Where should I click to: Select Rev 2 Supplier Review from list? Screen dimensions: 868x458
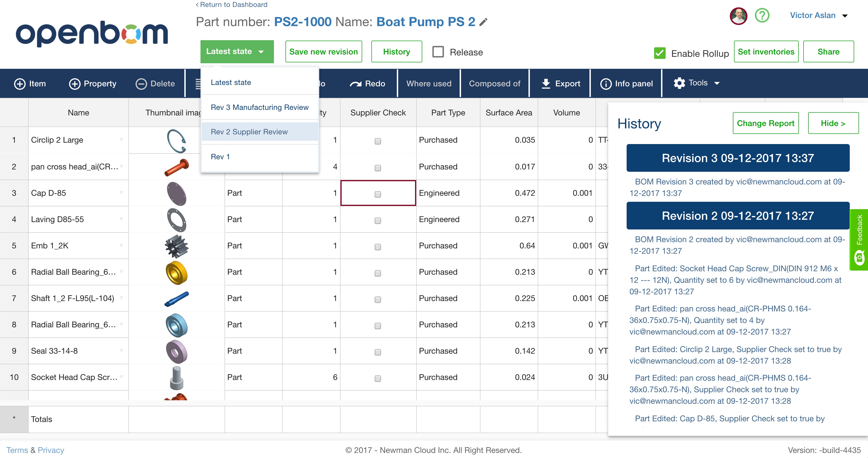(x=249, y=132)
